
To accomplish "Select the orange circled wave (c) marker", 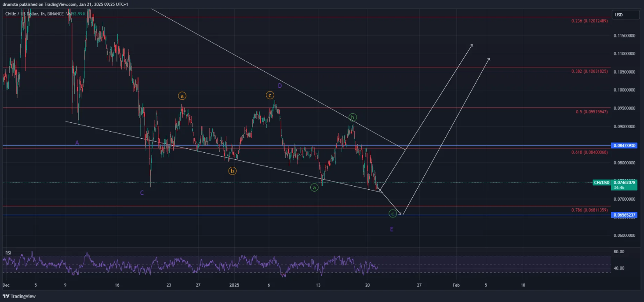I will point(269,95).
